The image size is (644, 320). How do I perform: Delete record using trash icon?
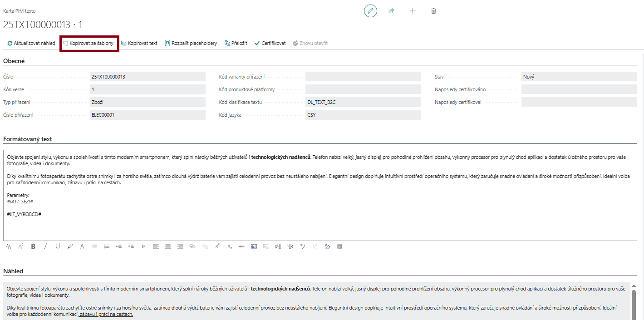(433, 11)
